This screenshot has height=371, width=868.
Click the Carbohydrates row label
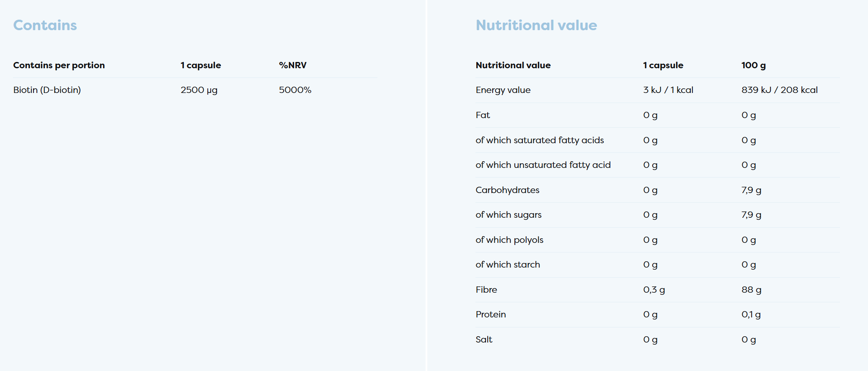(x=507, y=190)
